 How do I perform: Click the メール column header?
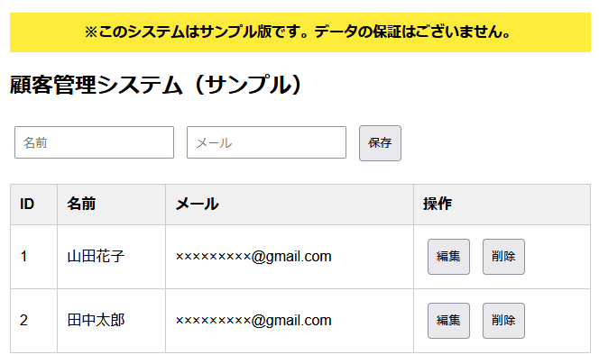(x=197, y=205)
